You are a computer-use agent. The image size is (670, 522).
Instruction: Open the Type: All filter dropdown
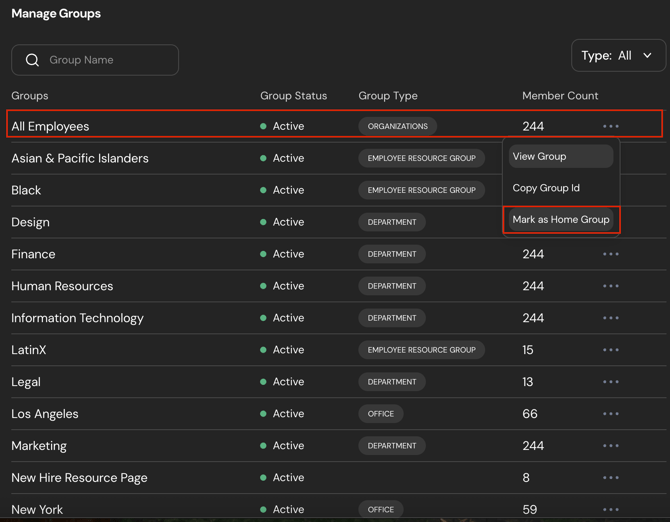(618, 56)
